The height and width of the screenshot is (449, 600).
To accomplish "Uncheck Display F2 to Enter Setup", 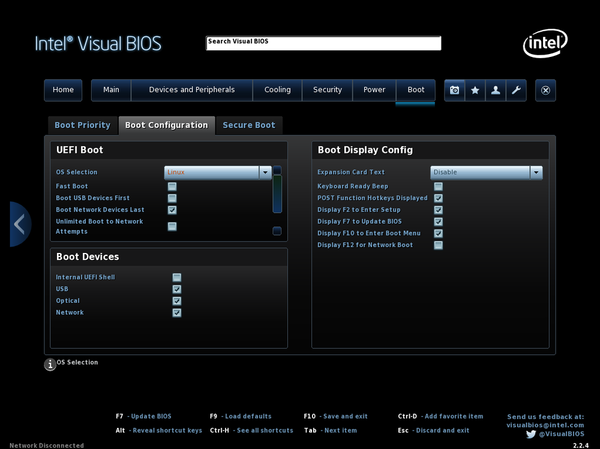I will [439, 210].
